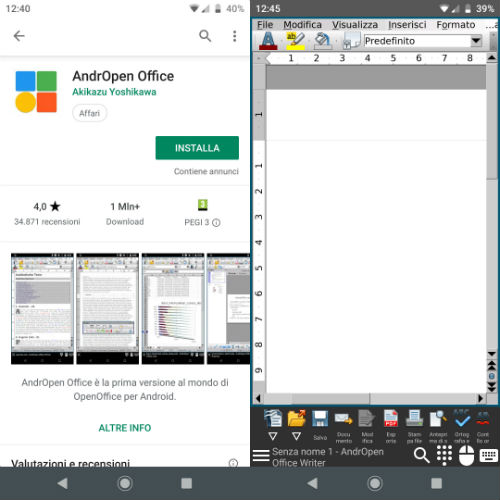500x500 pixels.
Task: Open the first app screenshot thumbnail
Action: tap(42, 309)
